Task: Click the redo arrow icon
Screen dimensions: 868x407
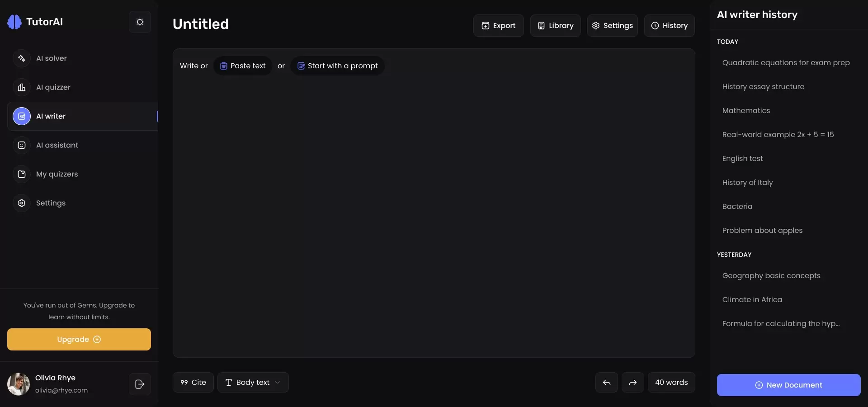Action: 632,383
